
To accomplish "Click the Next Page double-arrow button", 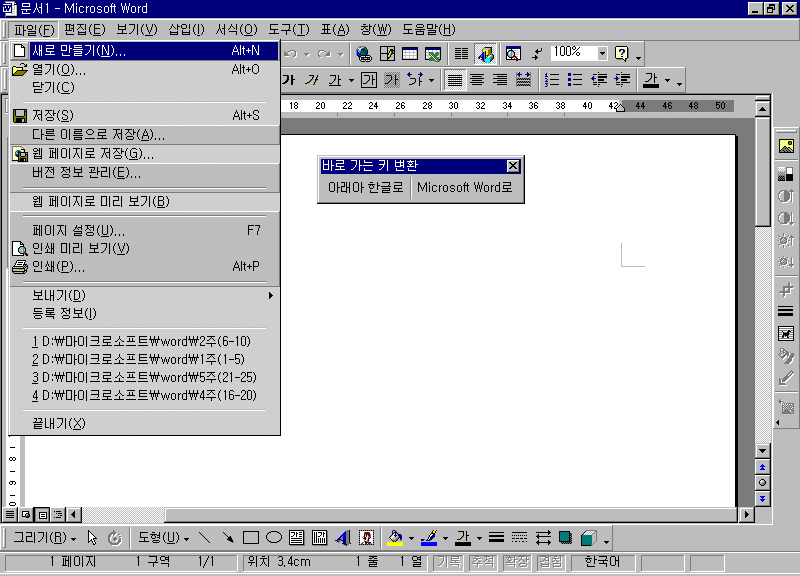I will coord(762,498).
